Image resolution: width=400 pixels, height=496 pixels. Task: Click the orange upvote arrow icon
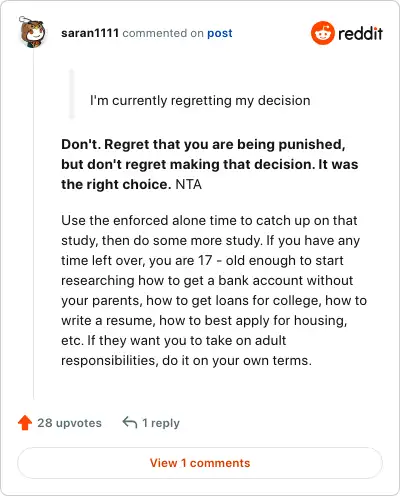tap(25, 423)
